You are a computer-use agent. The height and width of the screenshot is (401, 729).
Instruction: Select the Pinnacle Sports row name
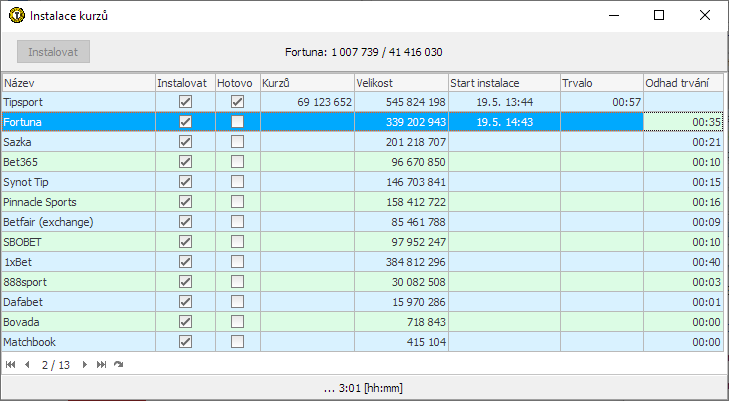tap(40, 202)
